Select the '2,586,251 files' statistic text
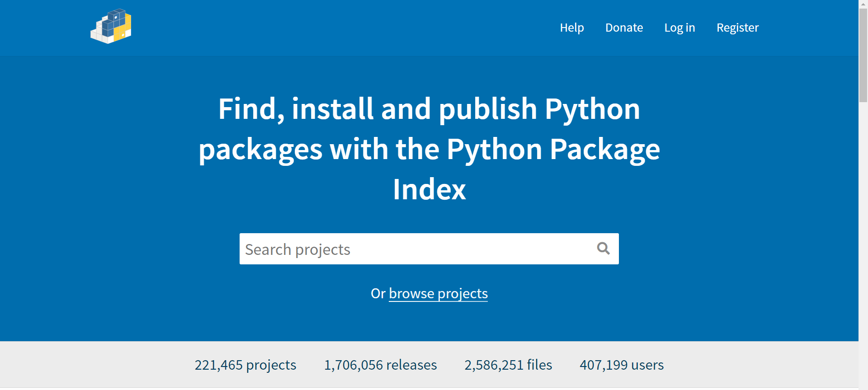 (508, 365)
